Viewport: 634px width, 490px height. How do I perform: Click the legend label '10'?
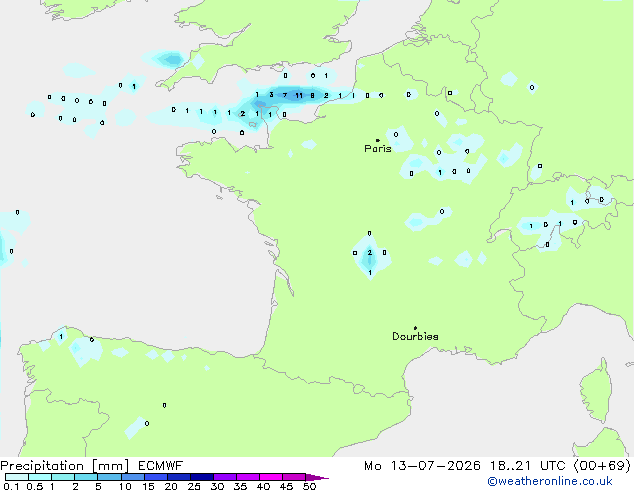(x=125, y=486)
